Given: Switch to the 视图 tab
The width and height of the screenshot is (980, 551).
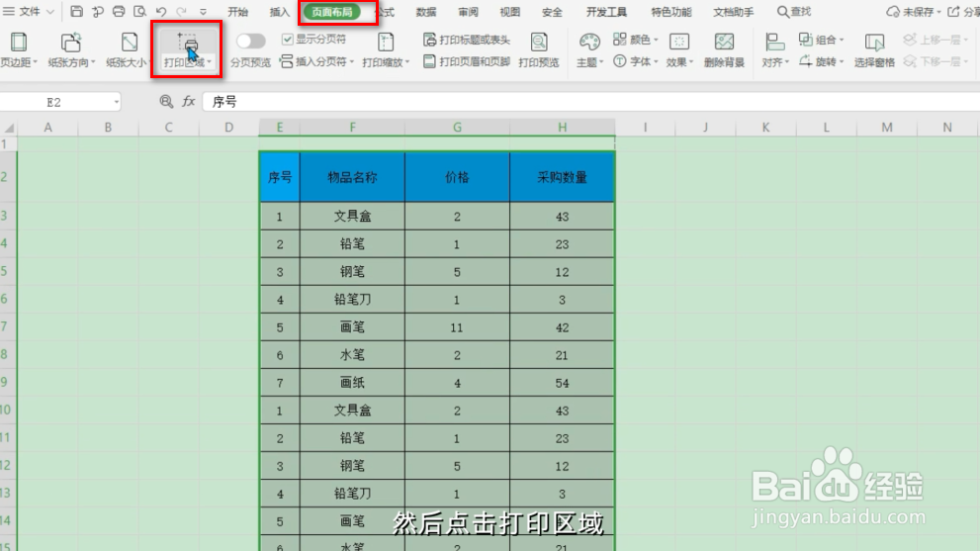Looking at the screenshot, I should [509, 12].
